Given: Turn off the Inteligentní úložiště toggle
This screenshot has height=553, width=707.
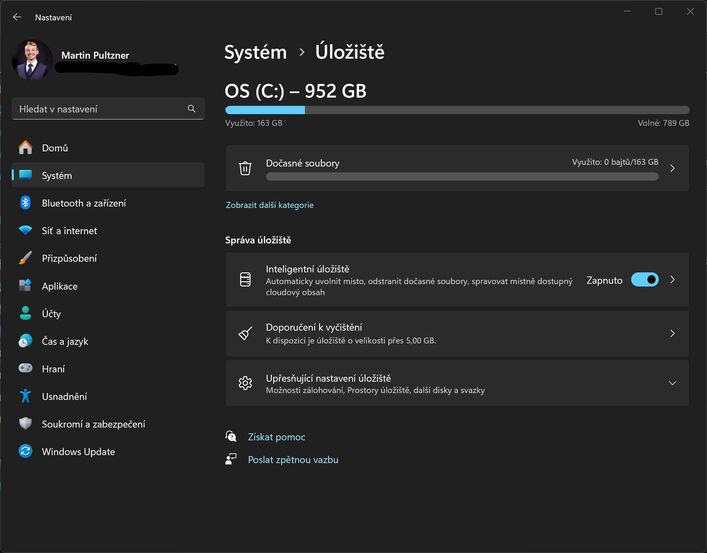Looking at the screenshot, I should tap(645, 280).
